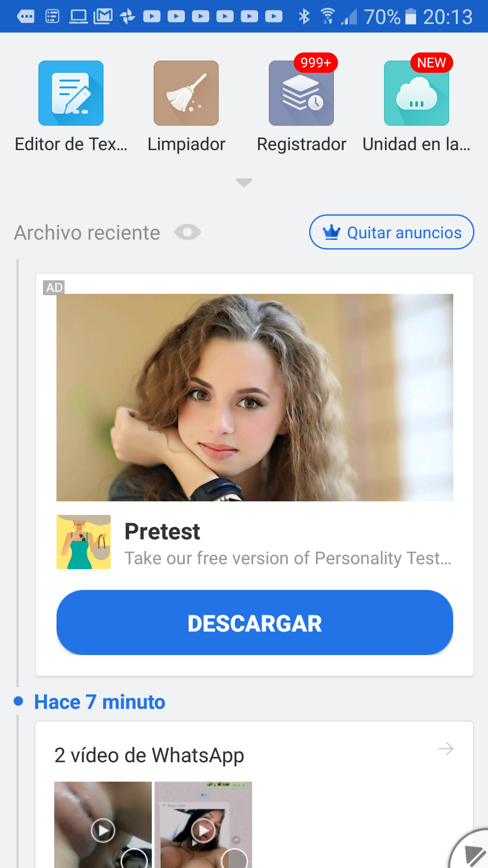Viewport: 488px width, 868px height.
Task: Tap the Pretest ad banner image
Action: [x=255, y=397]
